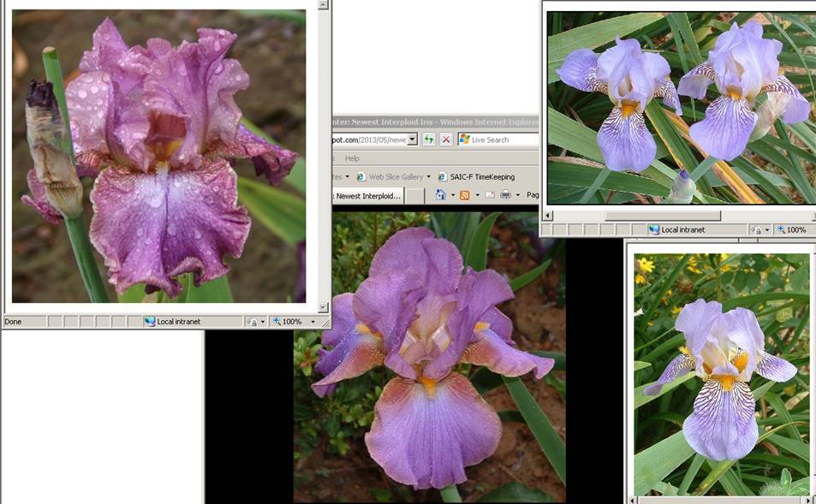Click the Live Search provider logo
Viewport: 816px width, 504px height.
(465, 139)
